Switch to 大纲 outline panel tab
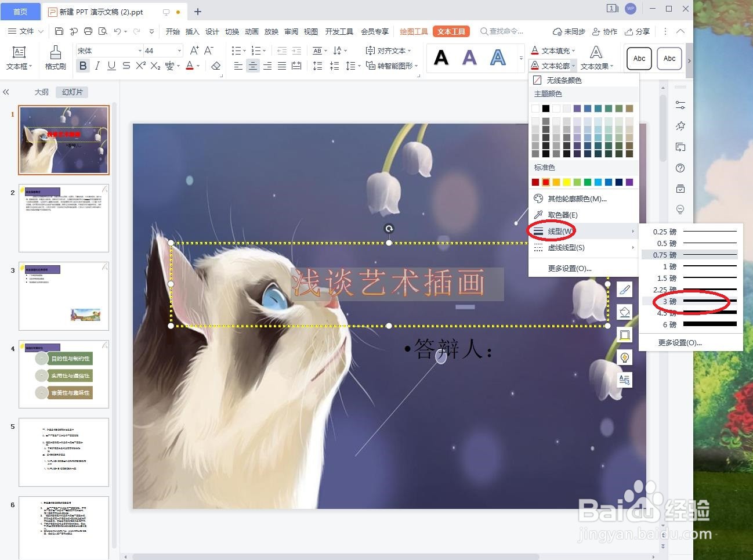Image resolution: width=753 pixels, height=560 pixels. [41, 92]
